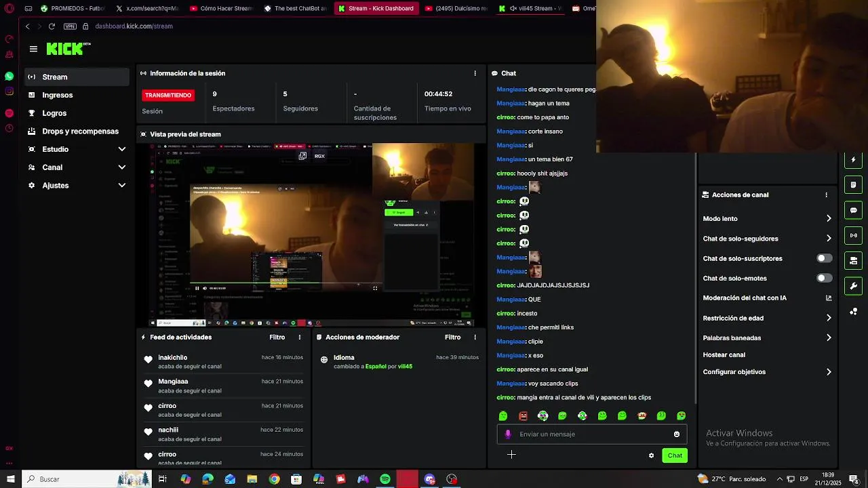Image resolution: width=868 pixels, height=488 pixels.
Task: Open Acciones de moderador options menu
Action: click(x=475, y=337)
